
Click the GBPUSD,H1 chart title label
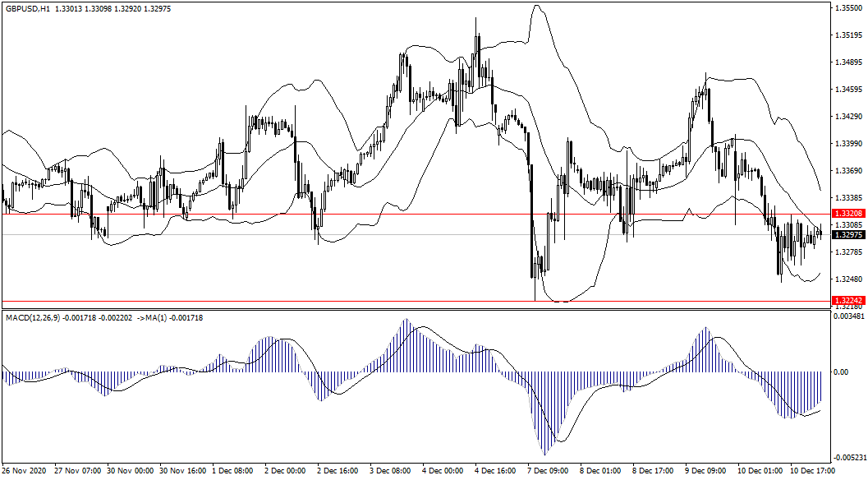pos(29,9)
